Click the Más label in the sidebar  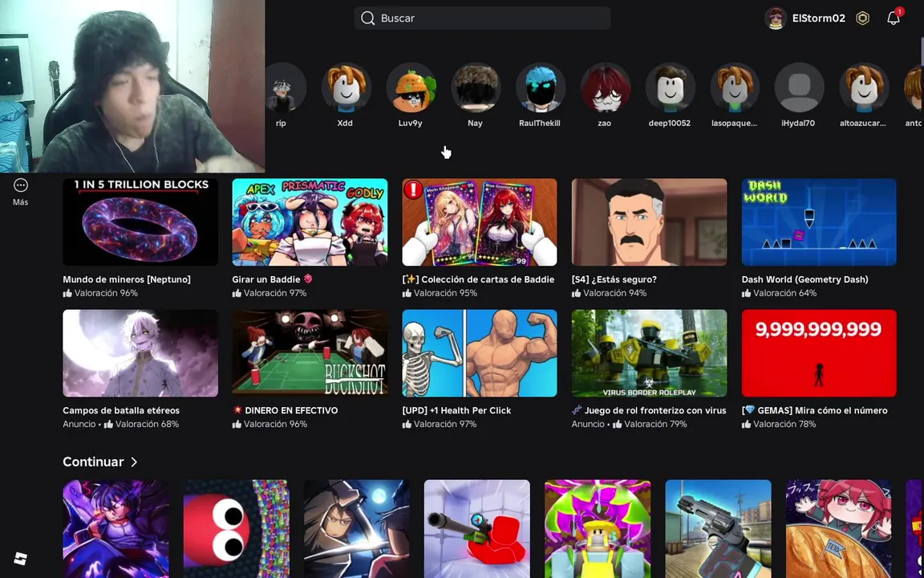point(21,201)
